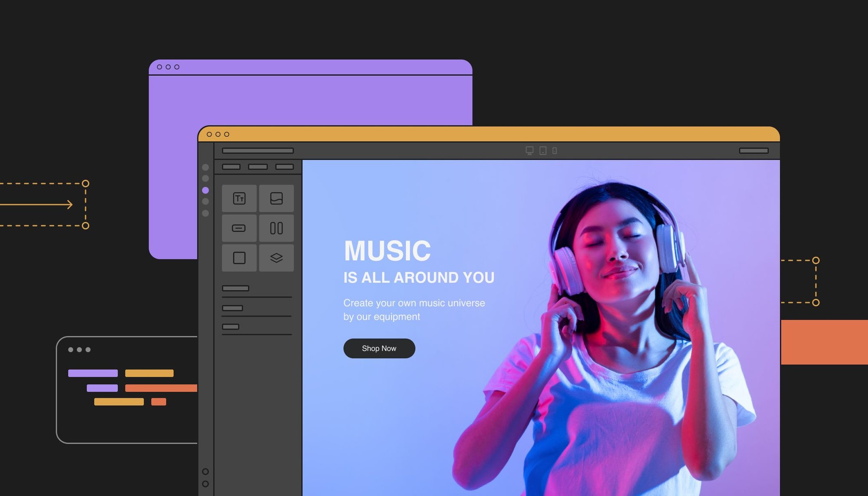
Task: Select the purple code bar swatch
Action: (x=93, y=373)
